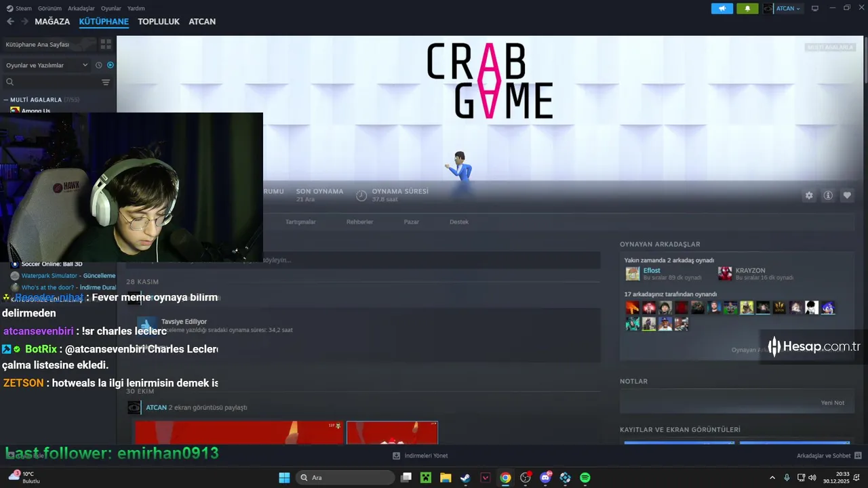Open the Rehberler tab
This screenshot has width=868, height=488.
point(359,222)
